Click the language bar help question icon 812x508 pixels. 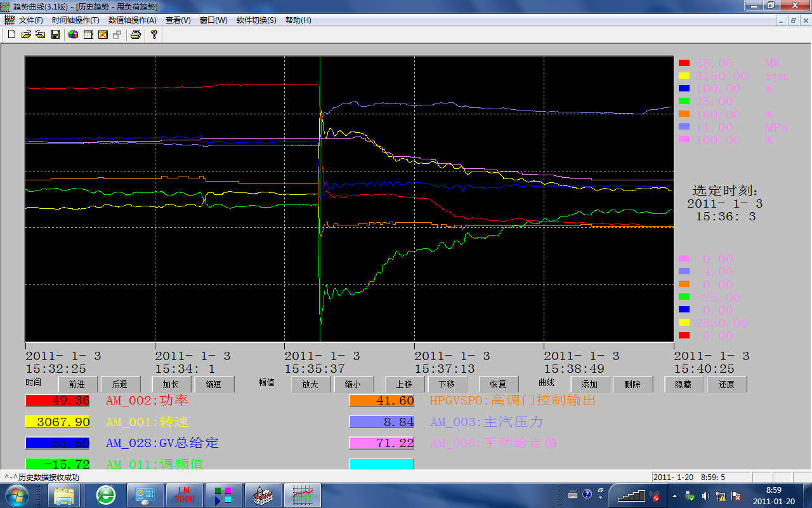coord(587,493)
